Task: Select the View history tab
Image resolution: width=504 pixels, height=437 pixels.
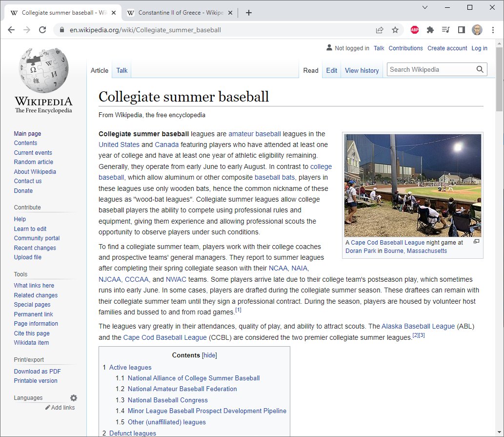Action: [362, 70]
